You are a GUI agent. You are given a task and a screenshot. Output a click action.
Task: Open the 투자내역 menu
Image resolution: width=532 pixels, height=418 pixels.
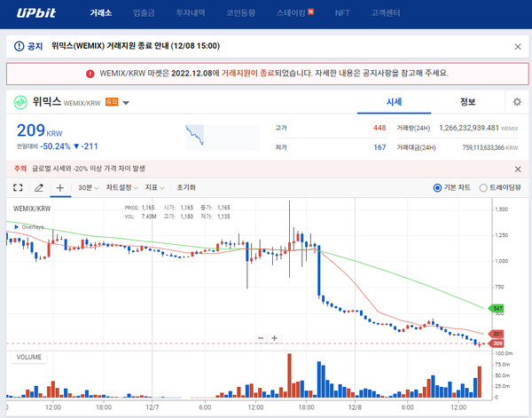pyautogui.click(x=191, y=13)
